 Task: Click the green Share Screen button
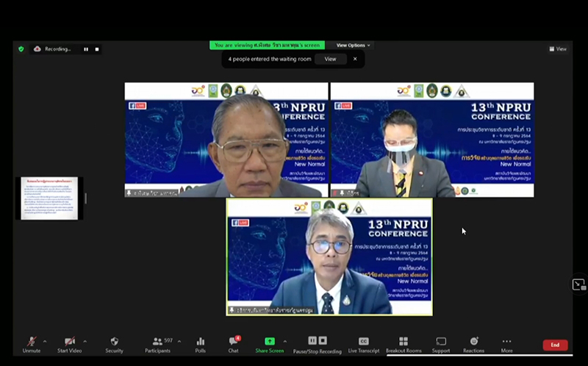[x=270, y=345]
